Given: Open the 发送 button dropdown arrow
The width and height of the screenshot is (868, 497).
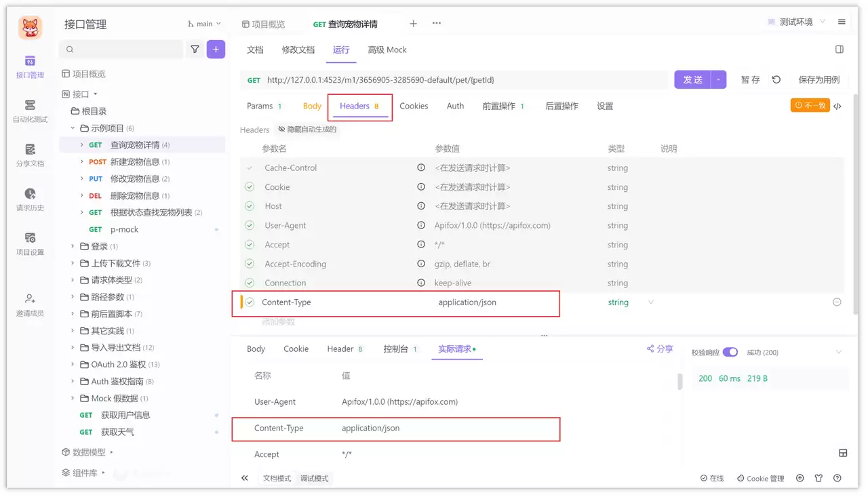Looking at the screenshot, I should point(719,79).
